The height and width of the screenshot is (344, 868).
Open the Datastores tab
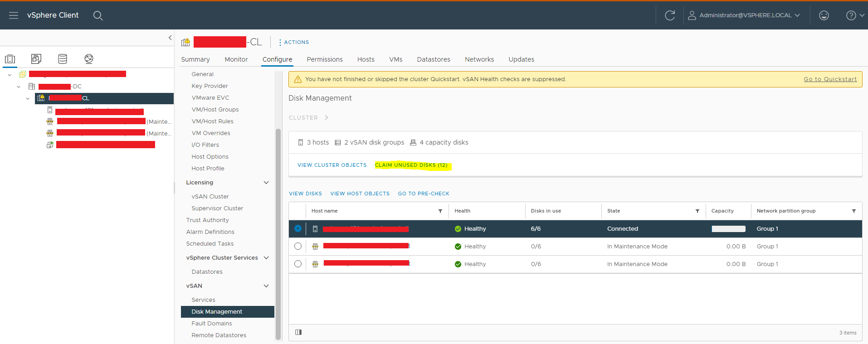pyautogui.click(x=434, y=59)
